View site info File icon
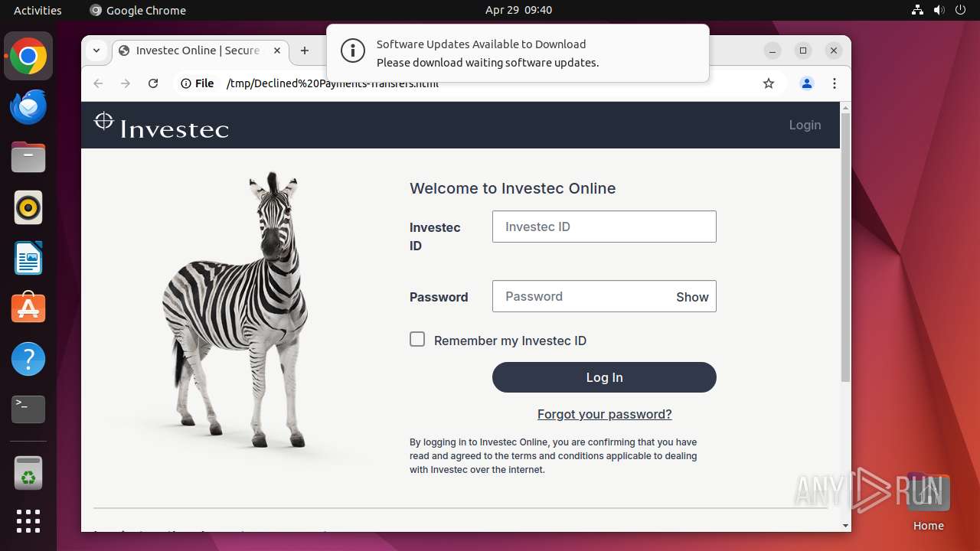This screenshot has height=551, width=980. click(x=197, y=83)
